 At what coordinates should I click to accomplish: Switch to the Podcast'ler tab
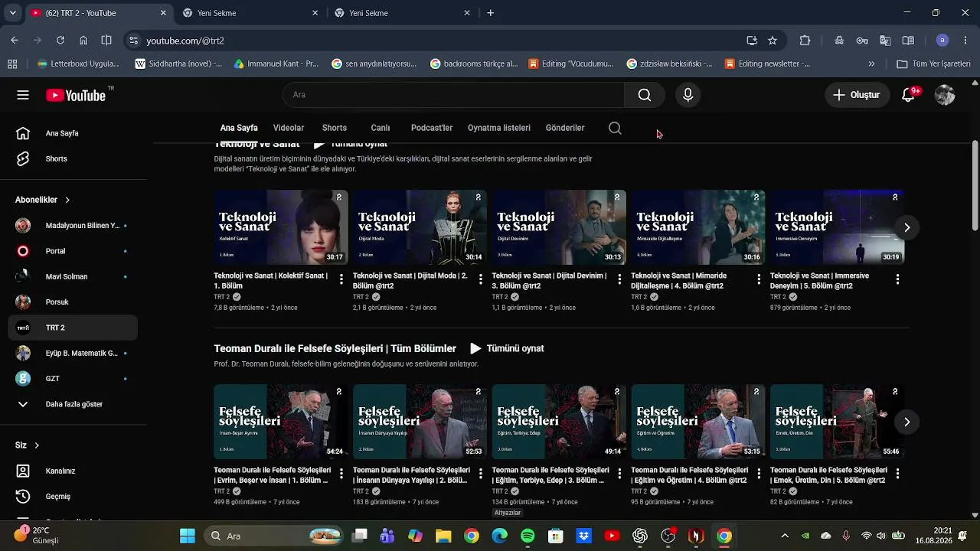tap(432, 128)
